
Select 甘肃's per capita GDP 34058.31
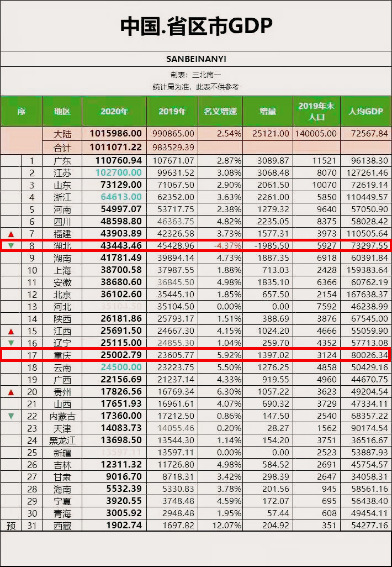(369, 477)
